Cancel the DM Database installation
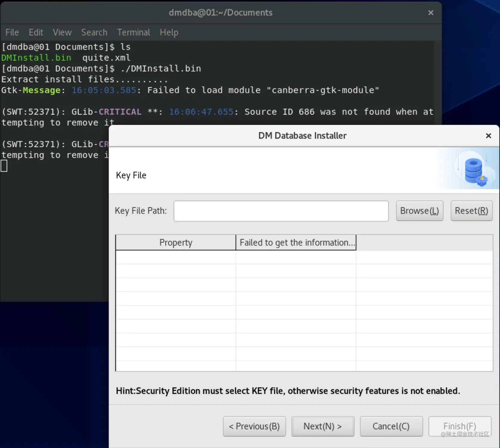The width and height of the screenshot is (500, 448). click(391, 426)
